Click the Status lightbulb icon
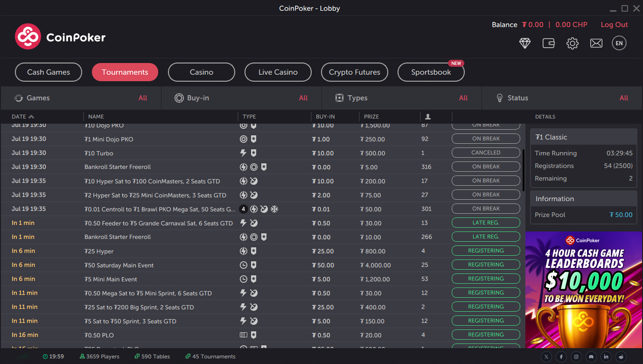The width and height of the screenshot is (643, 364). pyautogui.click(x=499, y=98)
